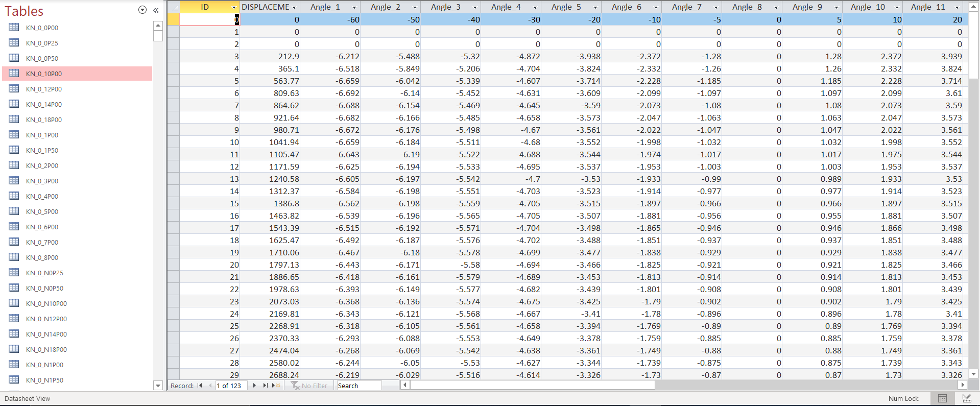980x406 pixels.
Task: Open Angle_5 column dropdown arrow
Action: (x=595, y=7)
